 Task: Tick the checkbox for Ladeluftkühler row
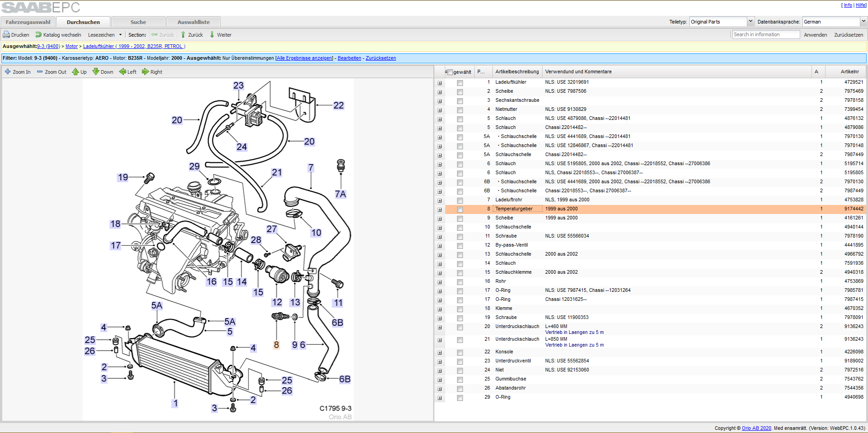point(460,83)
